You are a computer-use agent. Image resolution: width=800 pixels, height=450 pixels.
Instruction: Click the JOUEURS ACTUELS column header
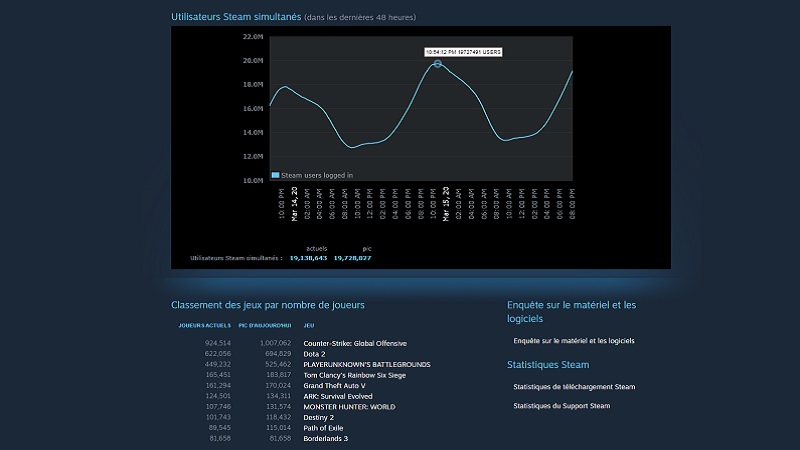(x=205, y=326)
